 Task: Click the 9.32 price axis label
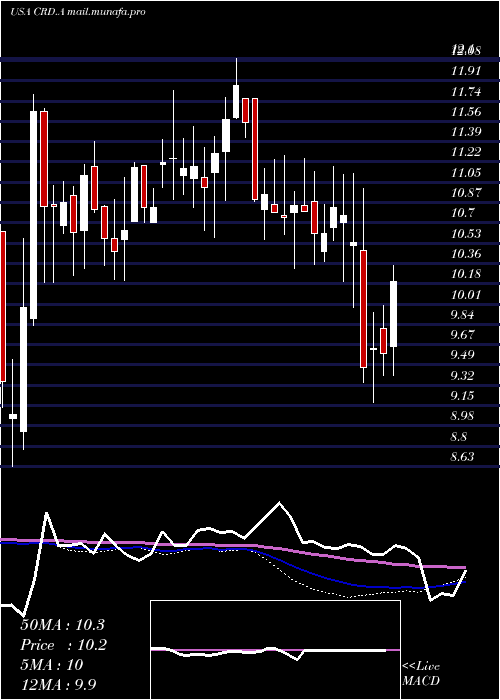click(462, 376)
